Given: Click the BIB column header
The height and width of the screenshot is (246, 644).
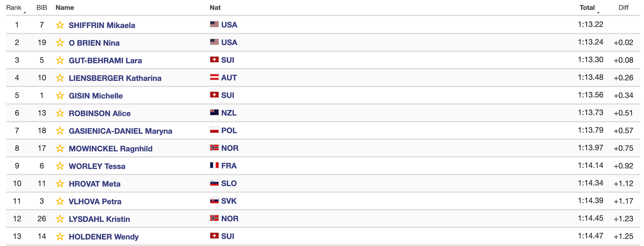Looking at the screenshot, I should tap(42, 8).
